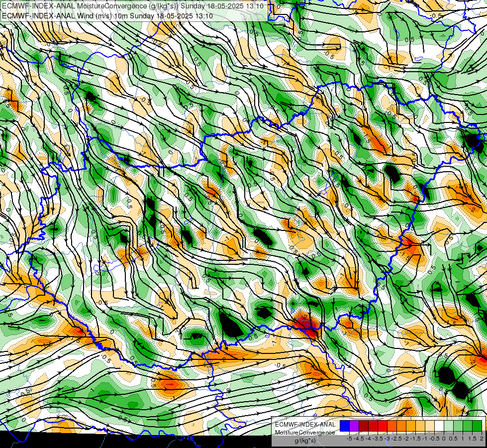
Task: Click the Wind (m/s) 10m title line
Action: point(107,15)
